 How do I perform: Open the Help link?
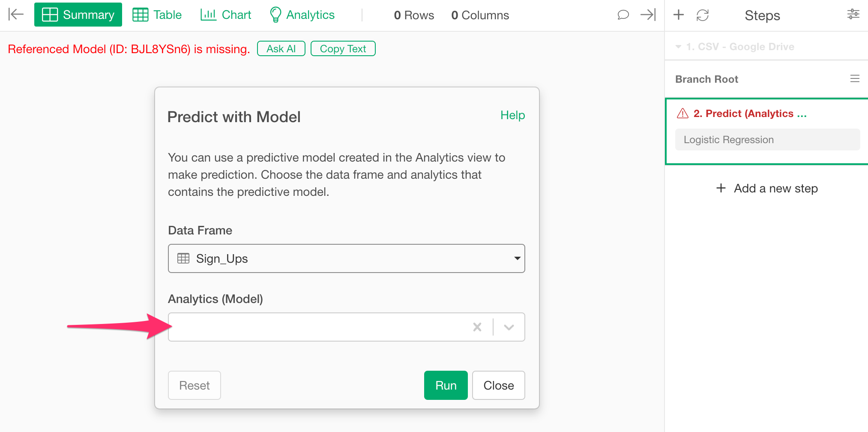[512, 115]
